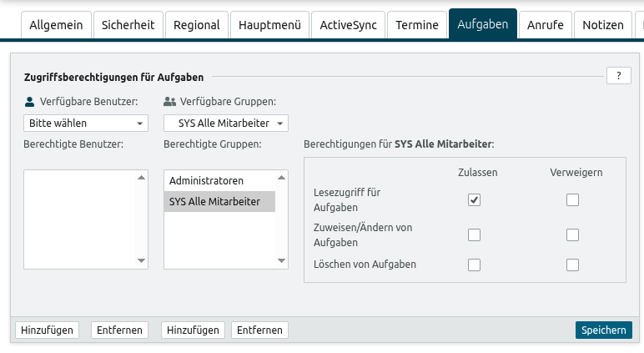
Task: Select the Notizen tab
Action: tap(602, 25)
